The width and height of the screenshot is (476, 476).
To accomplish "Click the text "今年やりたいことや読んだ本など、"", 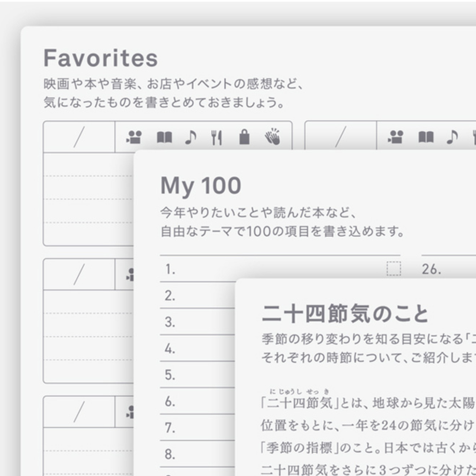I will coord(258,212).
